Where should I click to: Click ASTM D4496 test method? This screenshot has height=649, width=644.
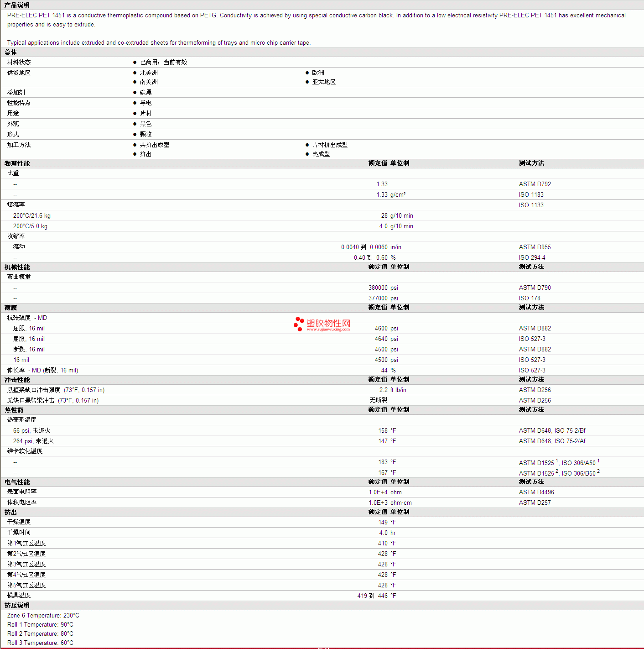coord(536,492)
